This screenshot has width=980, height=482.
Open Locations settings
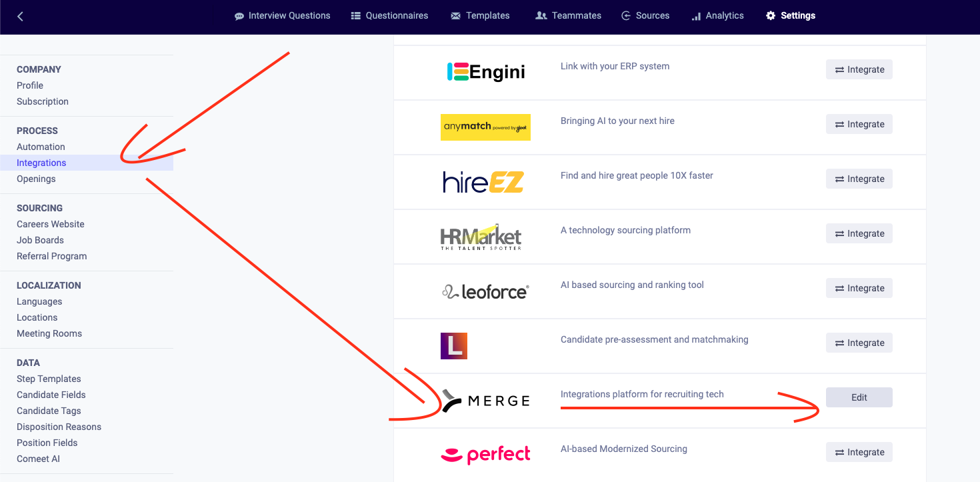(37, 317)
